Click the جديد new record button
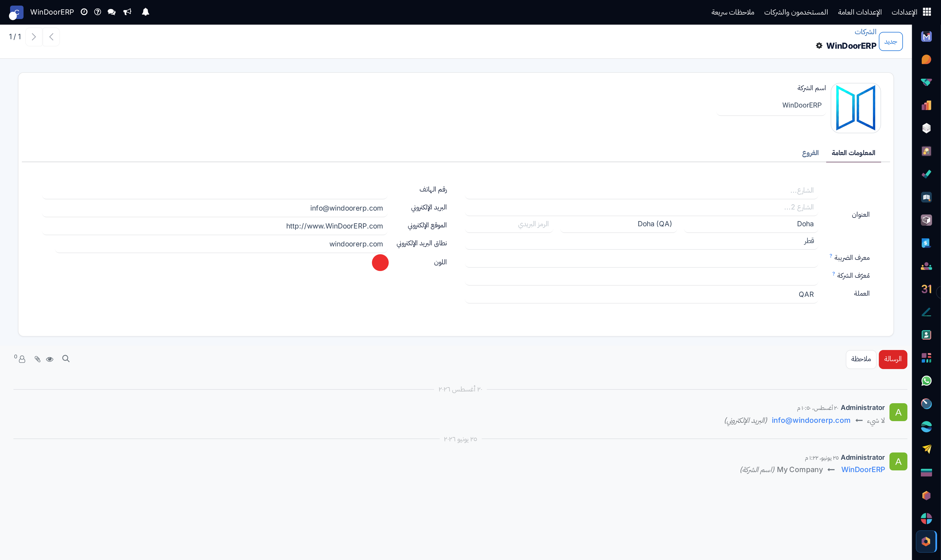The width and height of the screenshot is (941, 560). tap(890, 41)
